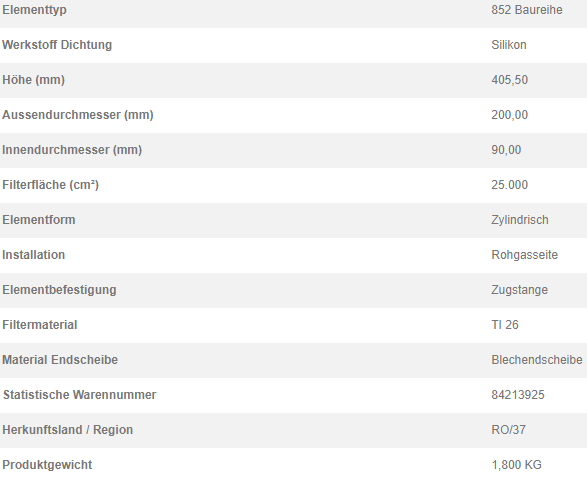The width and height of the screenshot is (587, 477).
Task: Select the 84213925 statistical number
Action: pyautogui.click(x=518, y=395)
